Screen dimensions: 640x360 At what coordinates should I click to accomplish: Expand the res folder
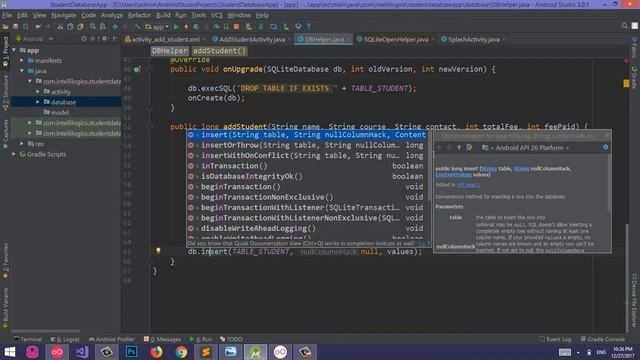(x=22, y=144)
